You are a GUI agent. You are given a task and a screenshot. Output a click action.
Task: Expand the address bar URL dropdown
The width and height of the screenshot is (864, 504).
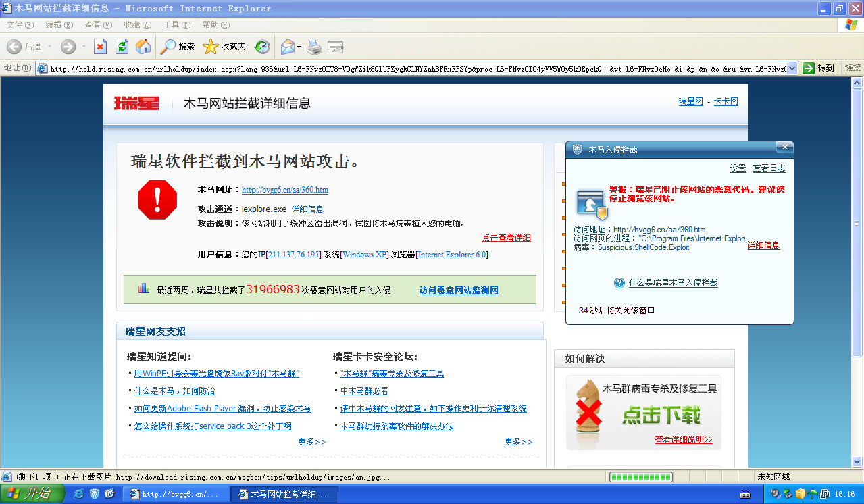pos(792,68)
